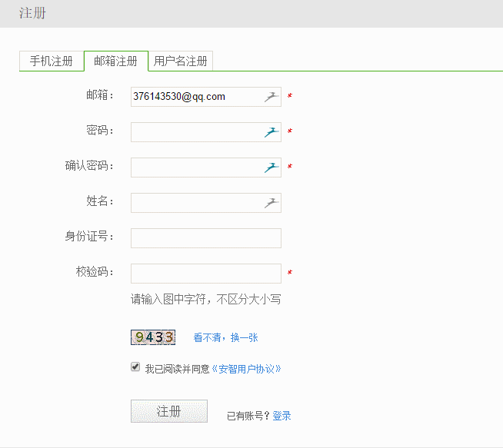Click the 注册 page header title
503x448 pixels.
coord(32,14)
